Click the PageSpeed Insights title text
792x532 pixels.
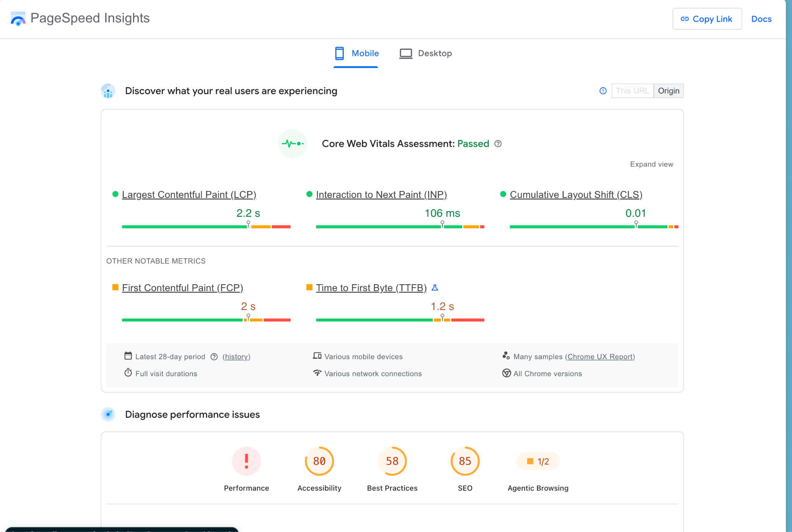(x=90, y=18)
